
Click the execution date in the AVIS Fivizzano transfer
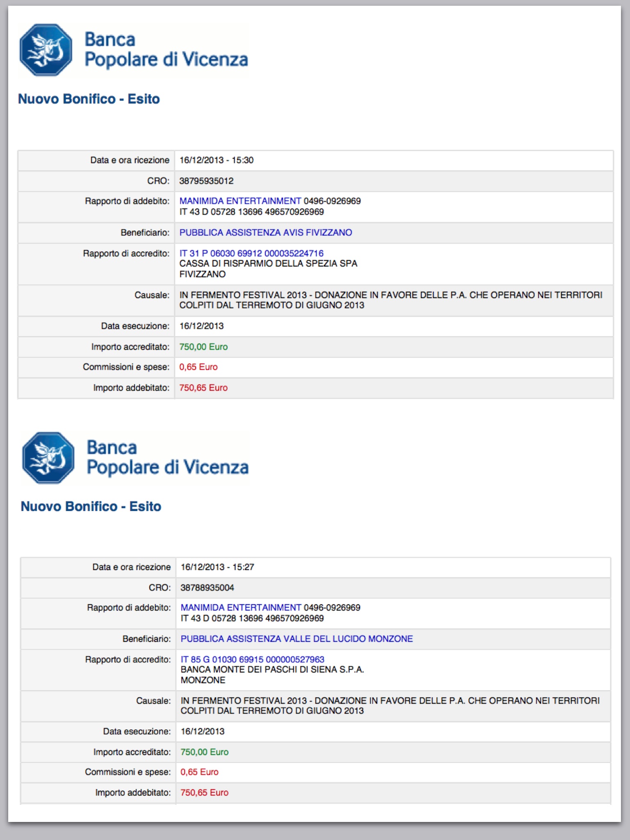[x=201, y=326]
